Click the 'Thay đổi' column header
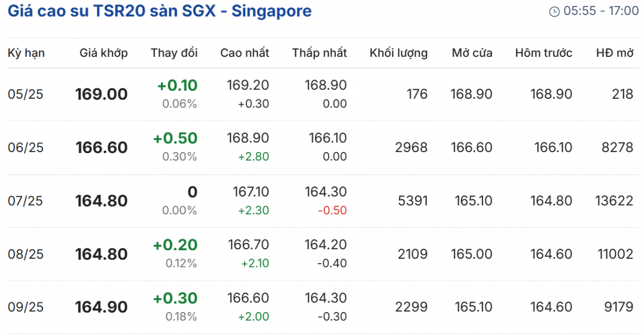This screenshot has width=644, height=334. coord(174,53)
